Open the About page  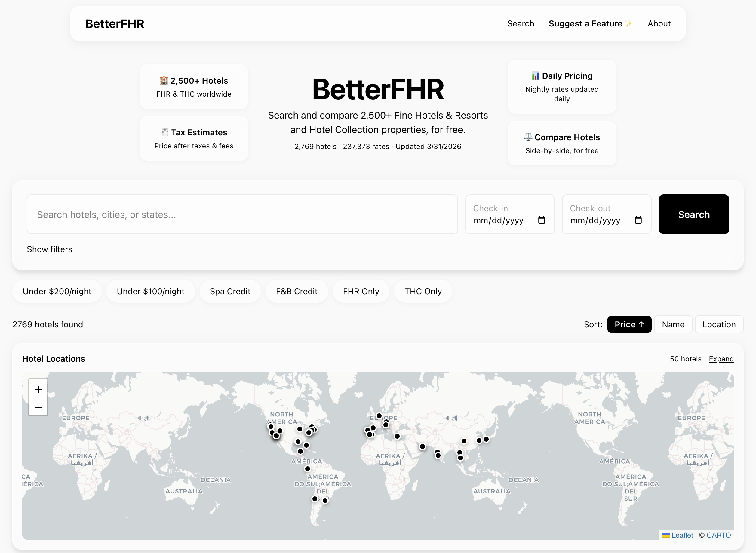(x=659, y=23)
